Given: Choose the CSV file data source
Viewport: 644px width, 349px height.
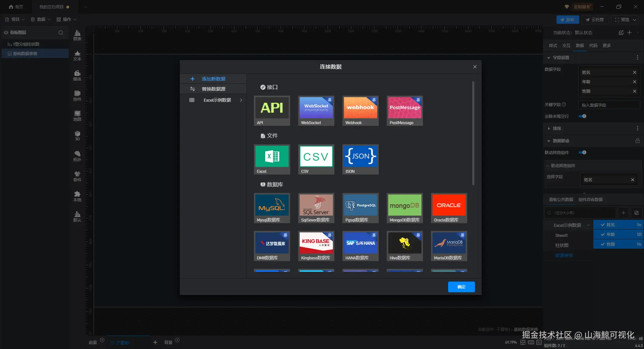Looking at the screenshot, I should 316,159.
